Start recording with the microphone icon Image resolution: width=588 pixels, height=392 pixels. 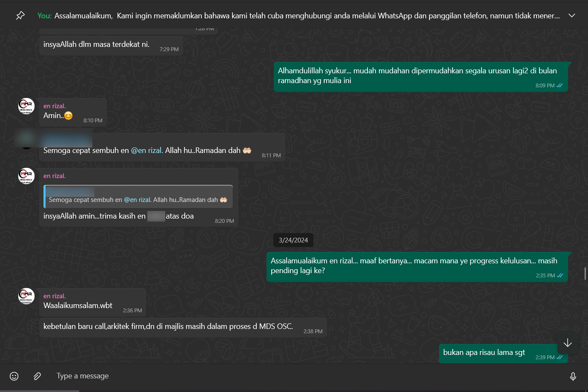pos(573,376)
